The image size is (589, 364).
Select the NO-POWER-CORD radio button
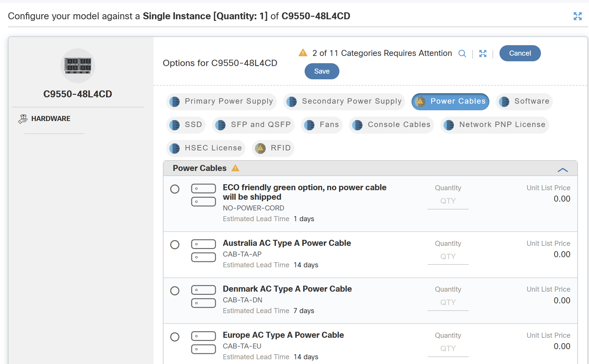click(x=175, y=189)
